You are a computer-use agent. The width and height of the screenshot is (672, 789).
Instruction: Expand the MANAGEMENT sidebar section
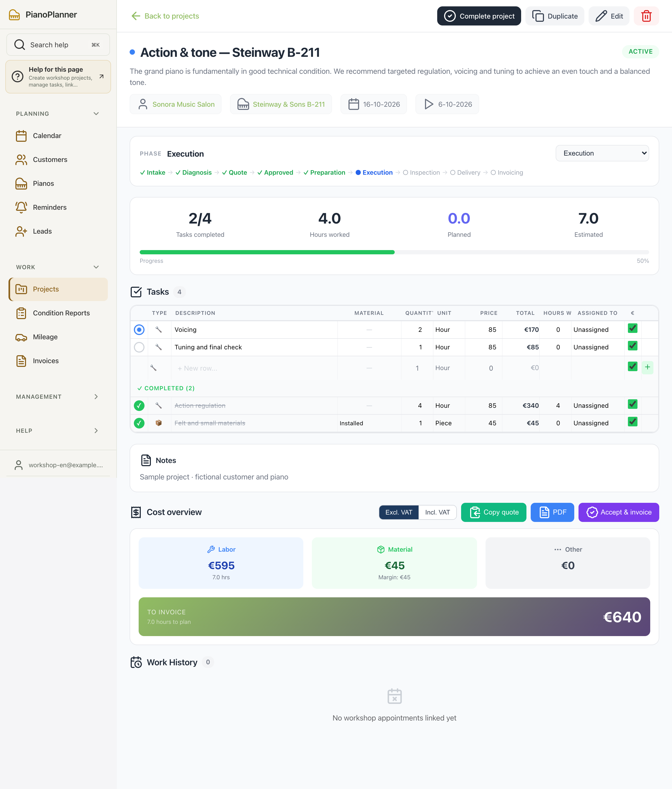click(x=58, y=397)
